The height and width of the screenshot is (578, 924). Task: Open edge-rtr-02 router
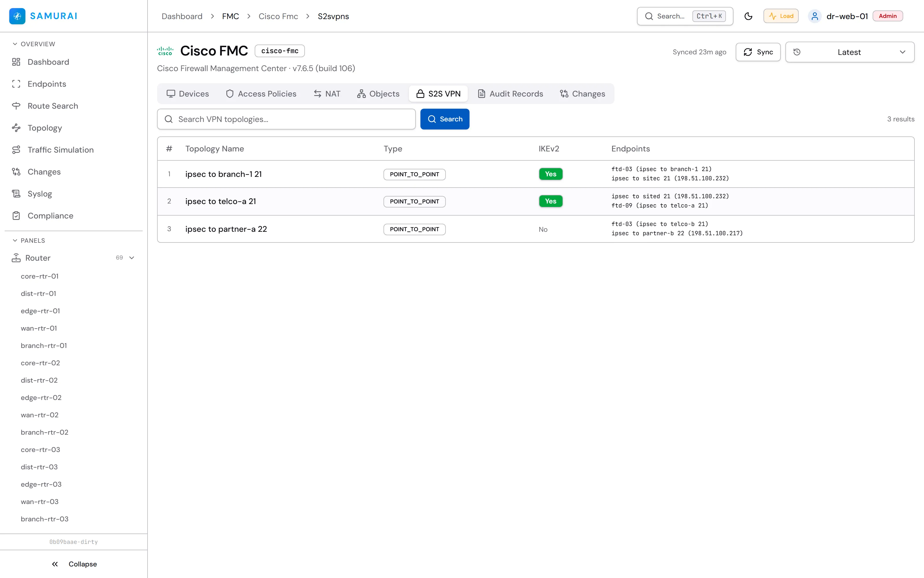[x=41, y=398]
